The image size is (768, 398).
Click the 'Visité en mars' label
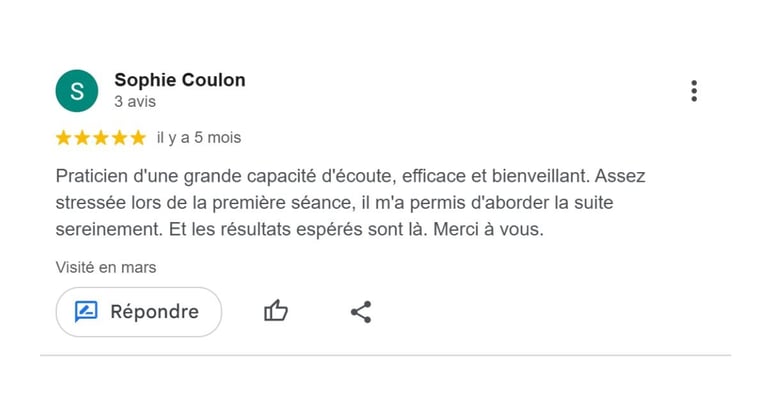(106, 267)
